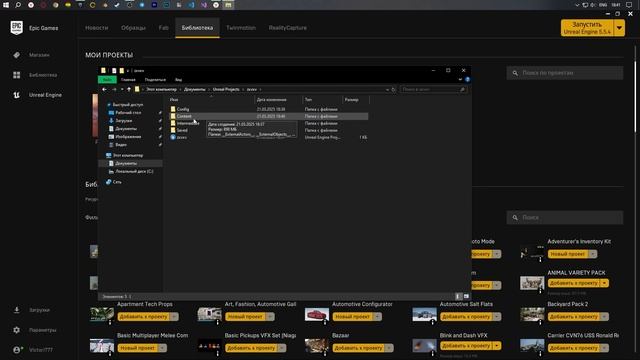Click the Epic Games logo

[16, 28]
